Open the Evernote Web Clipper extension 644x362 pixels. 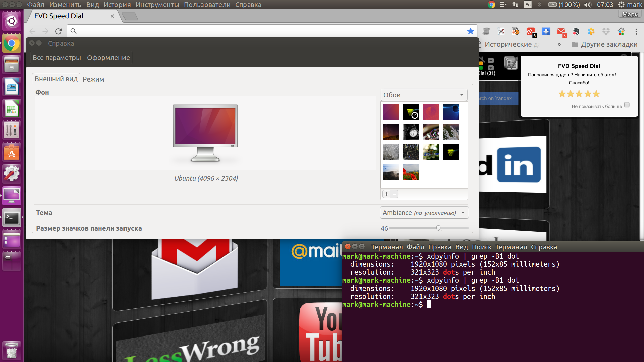tap(576, 31)
